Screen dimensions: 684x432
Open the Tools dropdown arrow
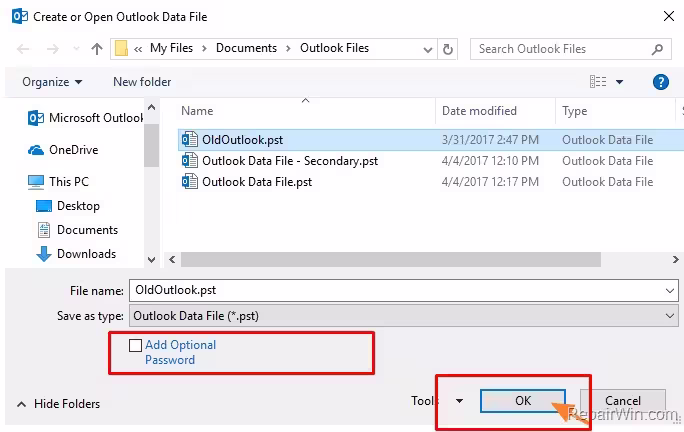click(x=459, y=401)
